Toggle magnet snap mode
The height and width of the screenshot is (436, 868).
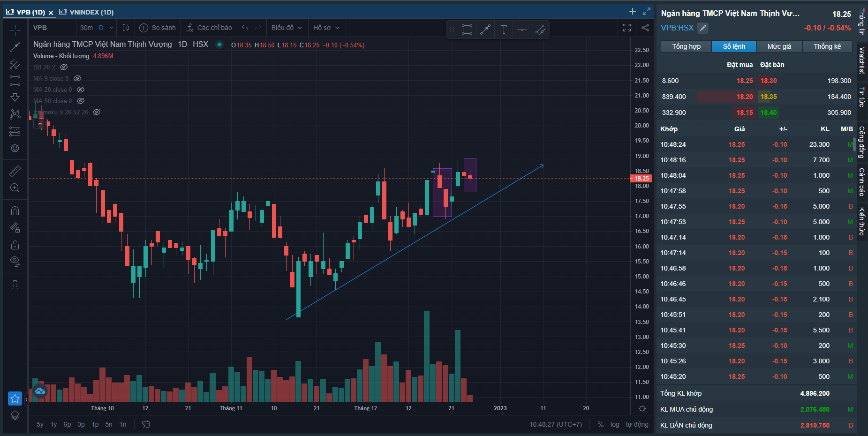tap(15, 211)
